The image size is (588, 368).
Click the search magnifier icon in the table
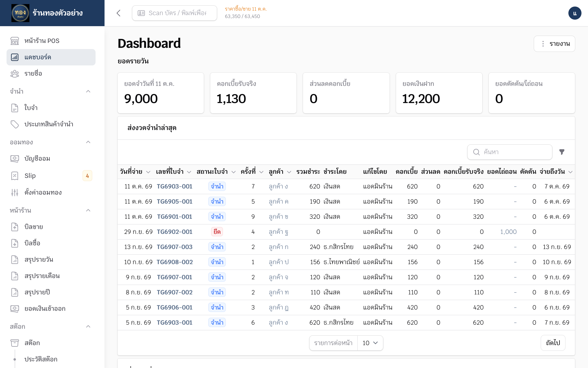coord(476,152)
